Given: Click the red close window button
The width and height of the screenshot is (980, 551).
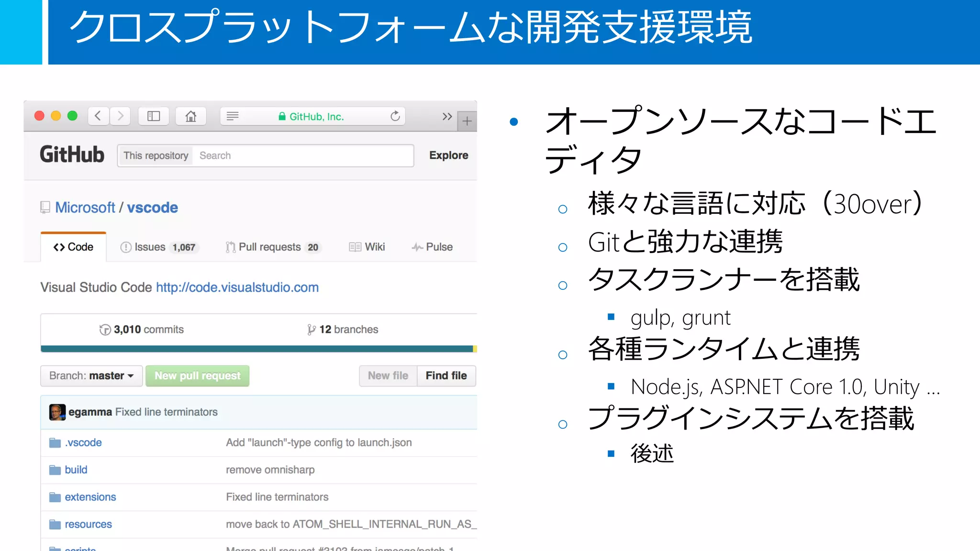Looking at the screenshot, I should click(40, 116).
